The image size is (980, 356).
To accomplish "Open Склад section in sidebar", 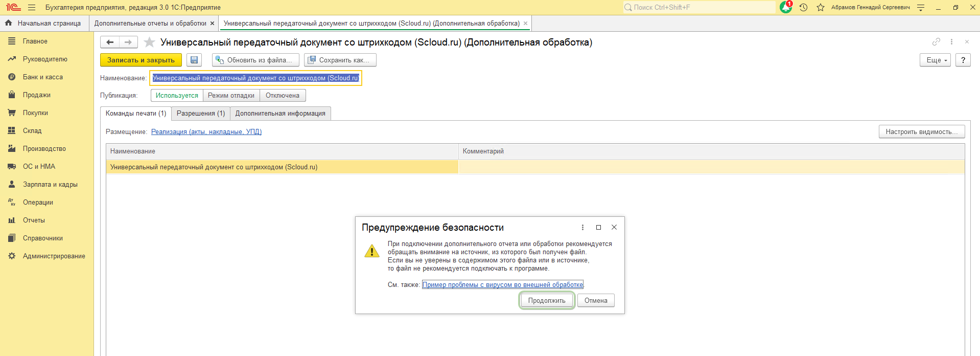I will (47, 131).
